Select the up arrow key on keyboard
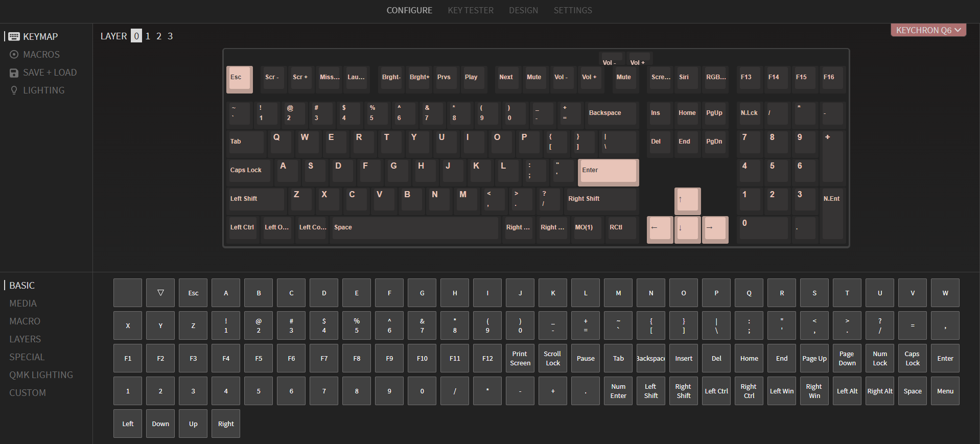 (x=687, y=201)
